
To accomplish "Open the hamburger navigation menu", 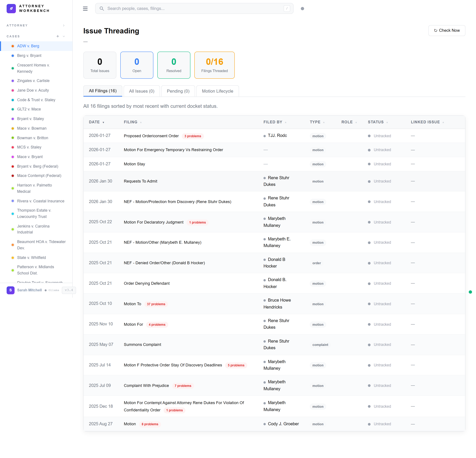I will coord(85,8).
